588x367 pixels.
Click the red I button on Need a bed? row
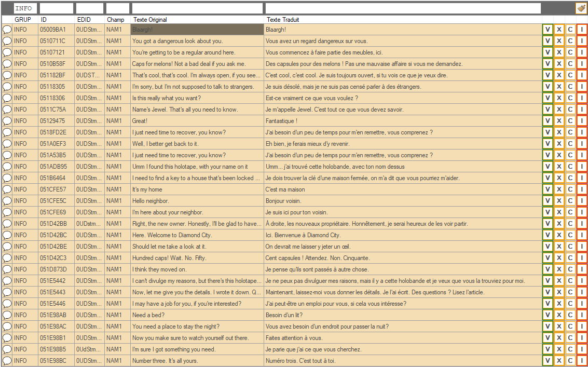[582, 315]
